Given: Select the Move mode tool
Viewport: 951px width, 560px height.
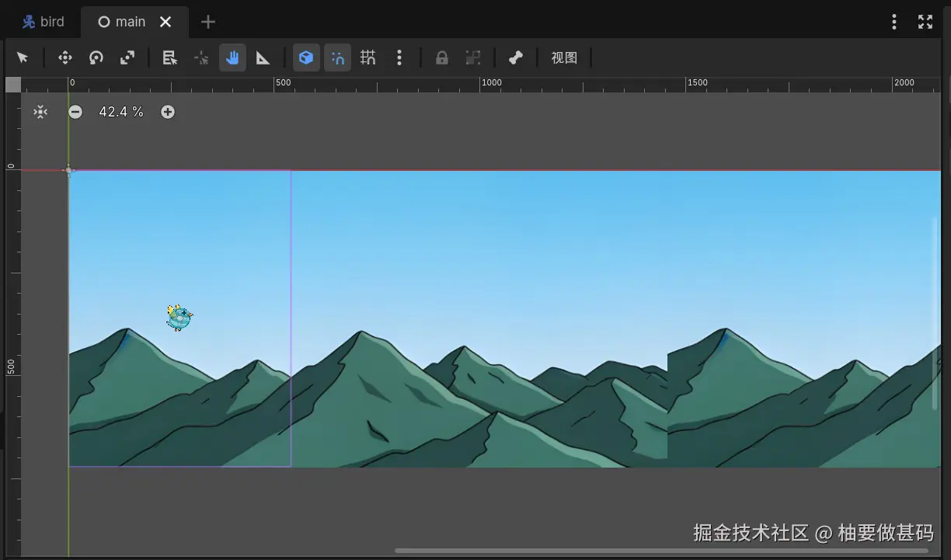Looking at the screenshot, I should tap(65, 57).
